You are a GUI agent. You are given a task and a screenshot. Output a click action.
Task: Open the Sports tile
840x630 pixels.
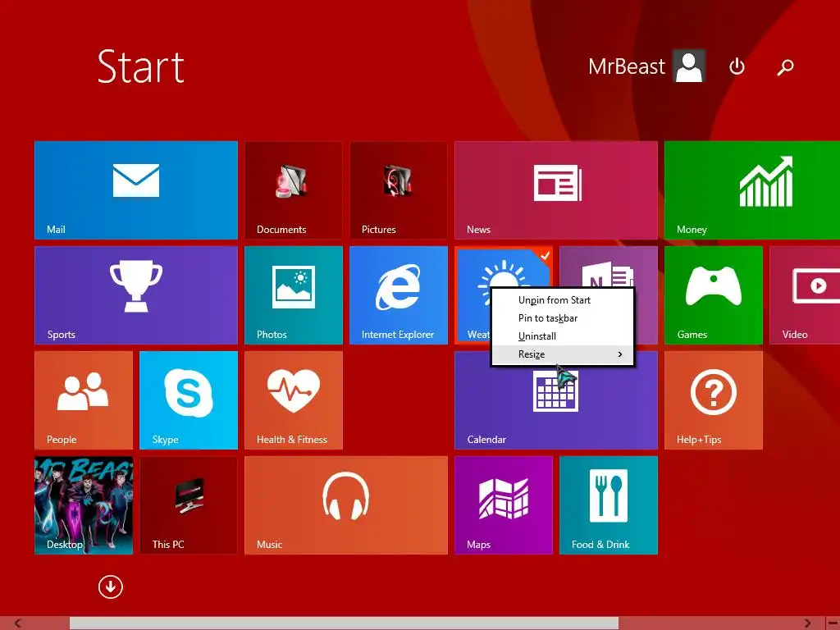point(136,295)
